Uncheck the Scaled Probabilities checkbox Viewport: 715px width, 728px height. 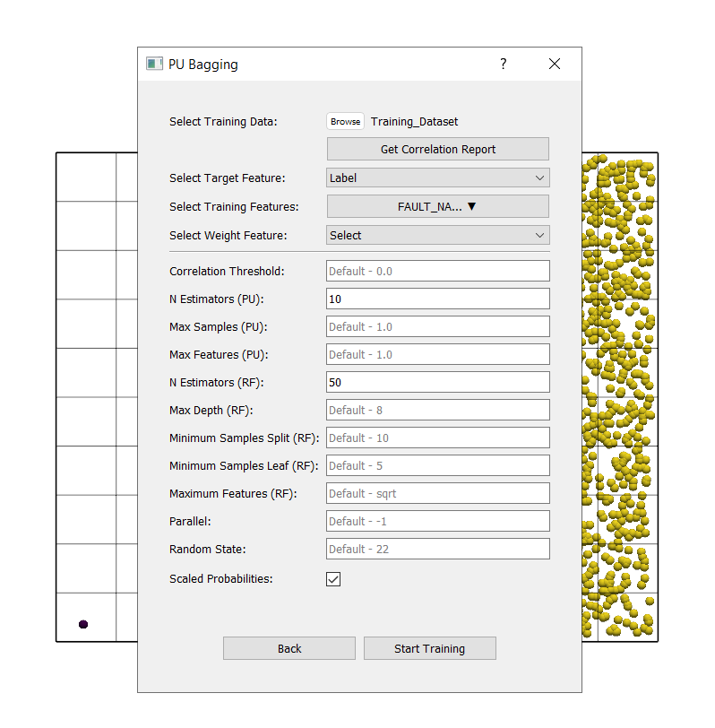click(x=333, y=579)
